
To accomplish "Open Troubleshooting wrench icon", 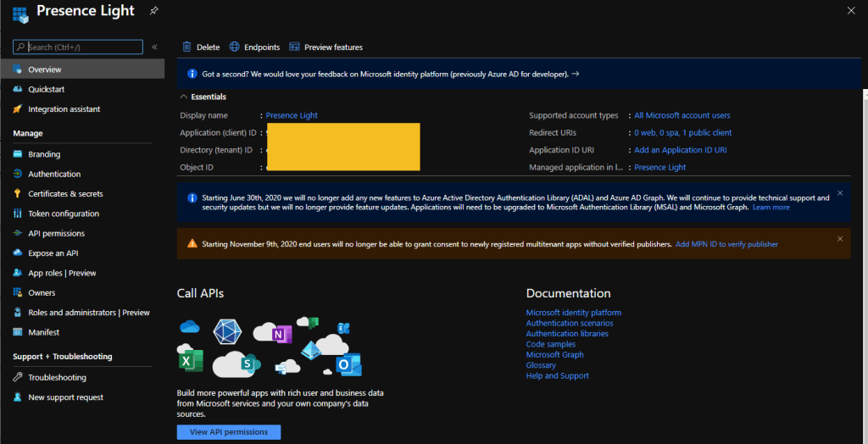I will click(18, 378).
